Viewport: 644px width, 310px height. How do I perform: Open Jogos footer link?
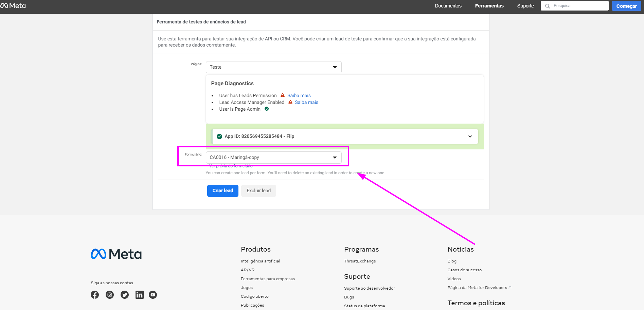click(247, 288)
